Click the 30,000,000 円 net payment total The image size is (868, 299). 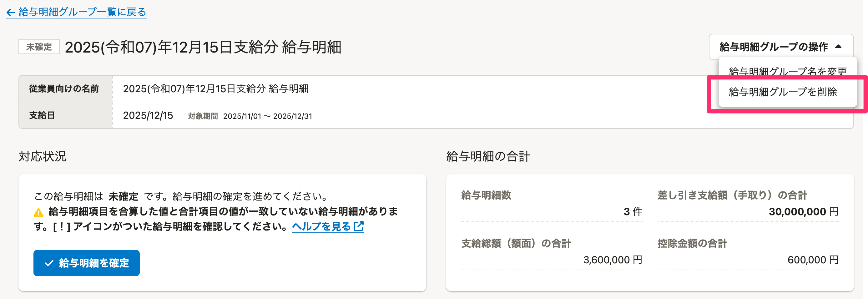803,212
